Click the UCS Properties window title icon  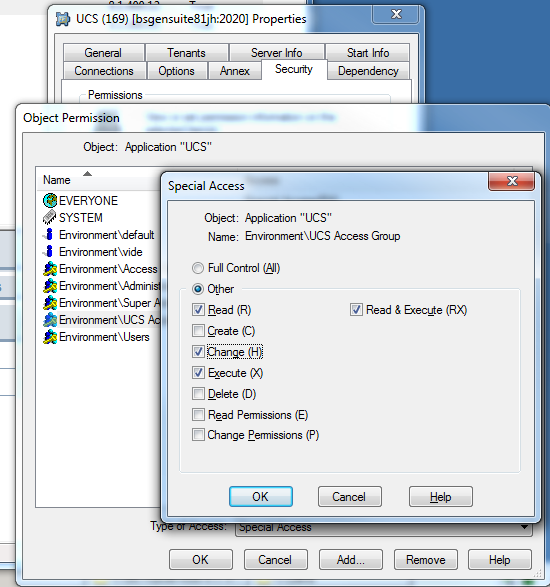click(63, 19)
